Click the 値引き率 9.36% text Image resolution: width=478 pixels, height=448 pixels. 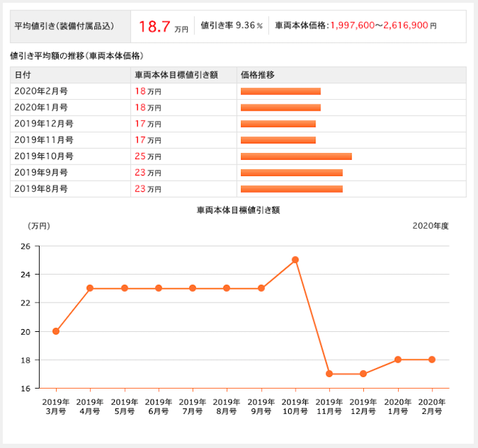point(231,25)
